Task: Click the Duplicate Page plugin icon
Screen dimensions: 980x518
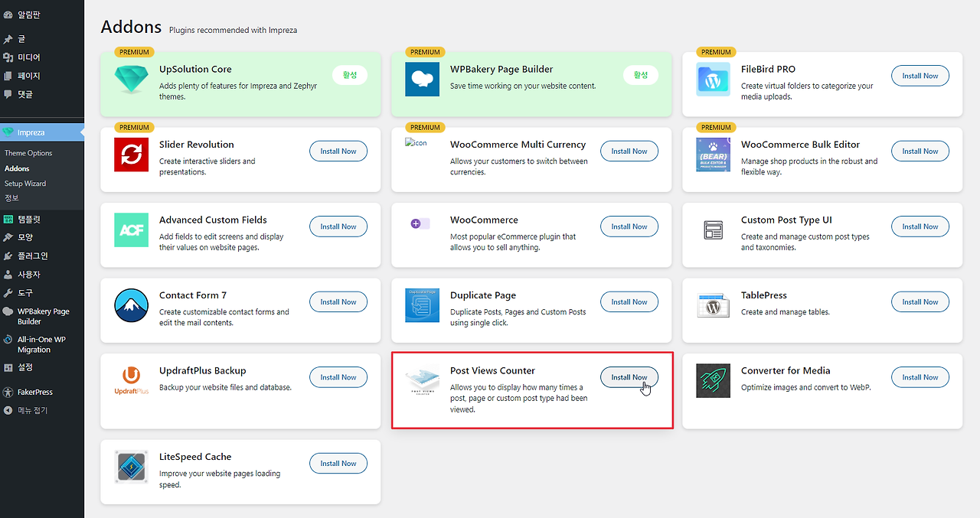Action: (422, 305)
